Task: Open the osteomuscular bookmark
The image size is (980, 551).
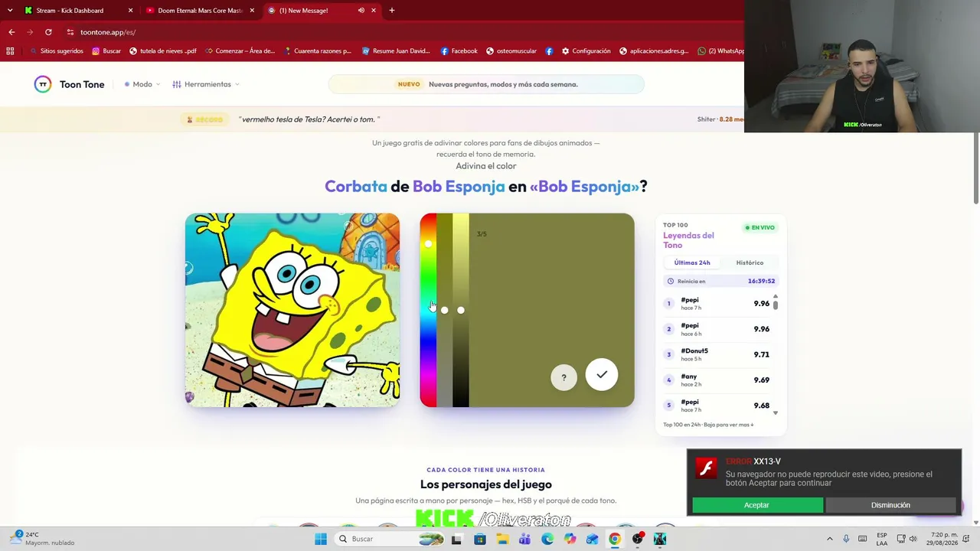Action: click(511, 51)
